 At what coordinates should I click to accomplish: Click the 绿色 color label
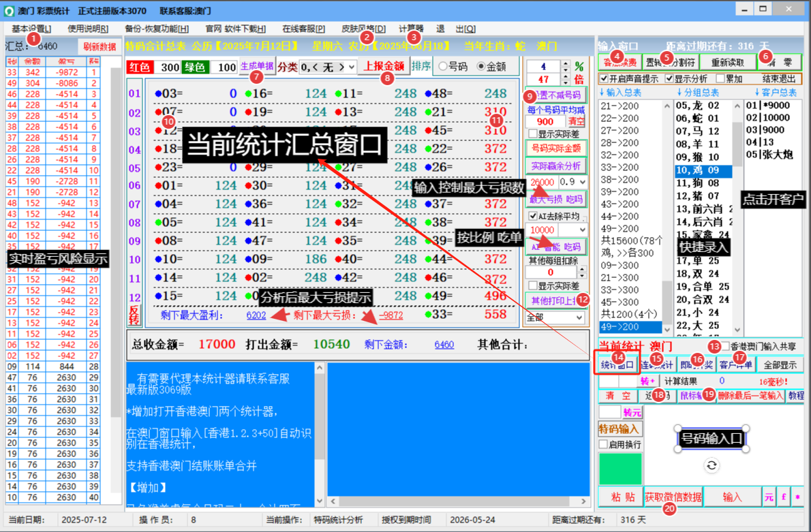(x=196, y=67)
